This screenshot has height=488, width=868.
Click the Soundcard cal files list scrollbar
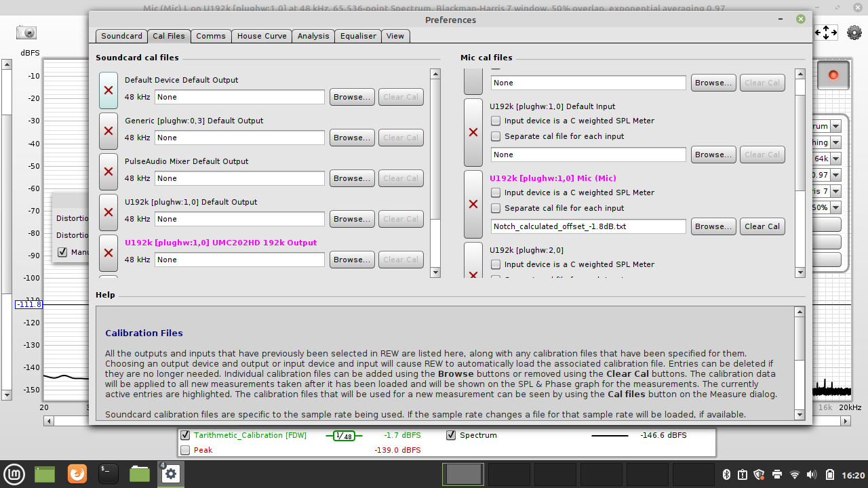(435, 173)
